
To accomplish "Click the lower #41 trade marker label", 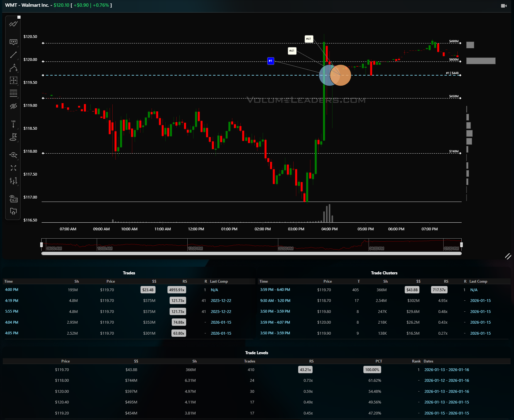I will coord(292,51).
